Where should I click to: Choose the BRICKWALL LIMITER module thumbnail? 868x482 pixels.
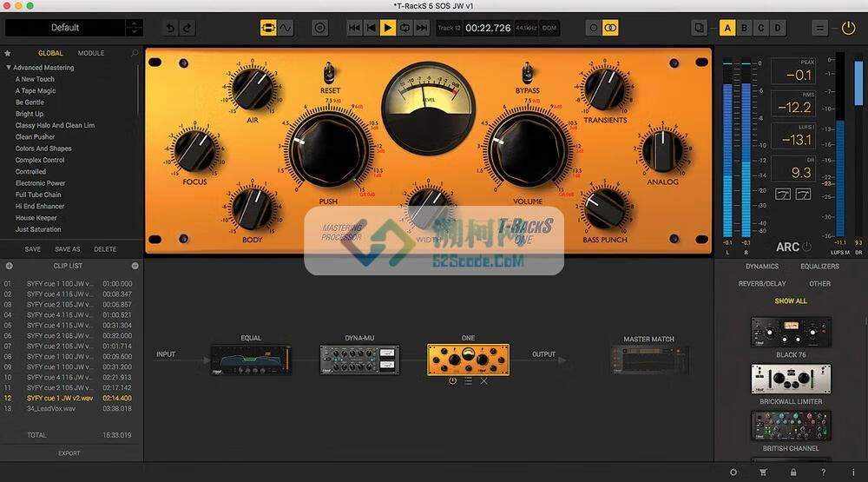point(791,379)
